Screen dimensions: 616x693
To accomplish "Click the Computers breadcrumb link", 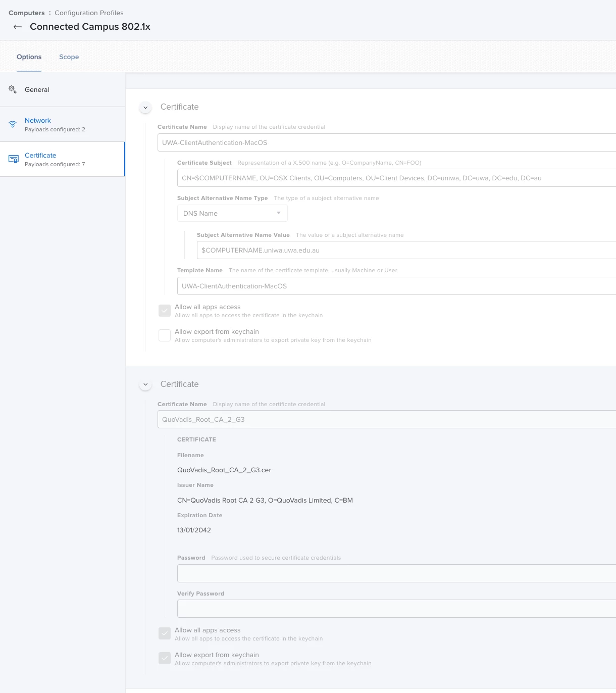I will pos(27,13).
